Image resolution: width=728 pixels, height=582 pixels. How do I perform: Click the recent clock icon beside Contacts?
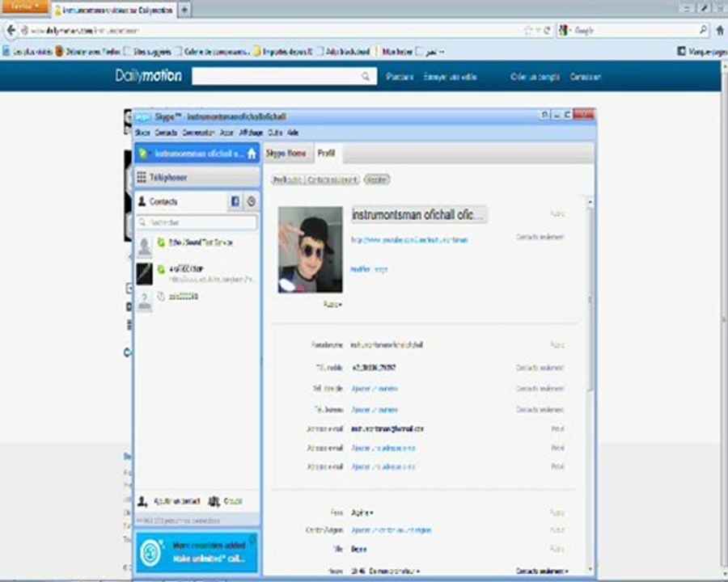pos(252,201)
